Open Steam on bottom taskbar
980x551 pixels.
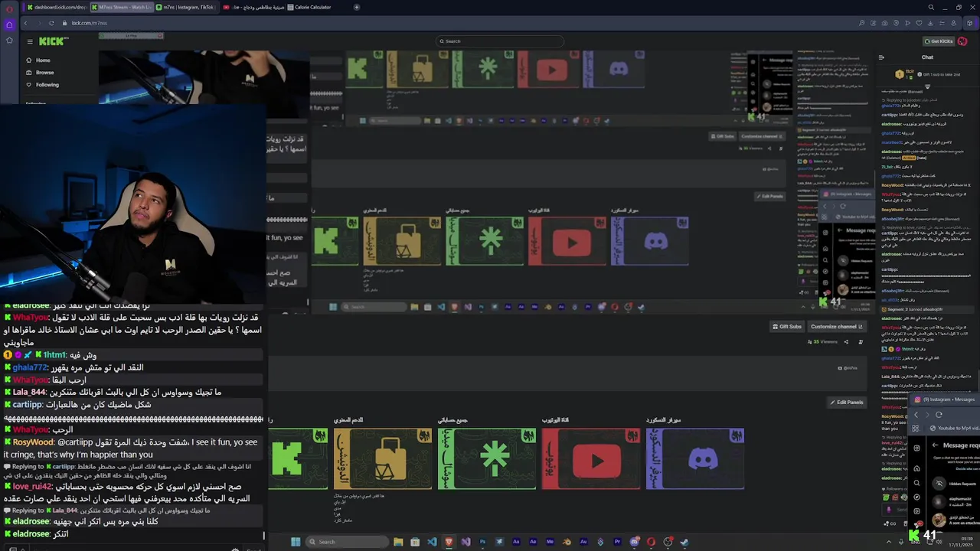pyautogui.click(x=684, y=542)
